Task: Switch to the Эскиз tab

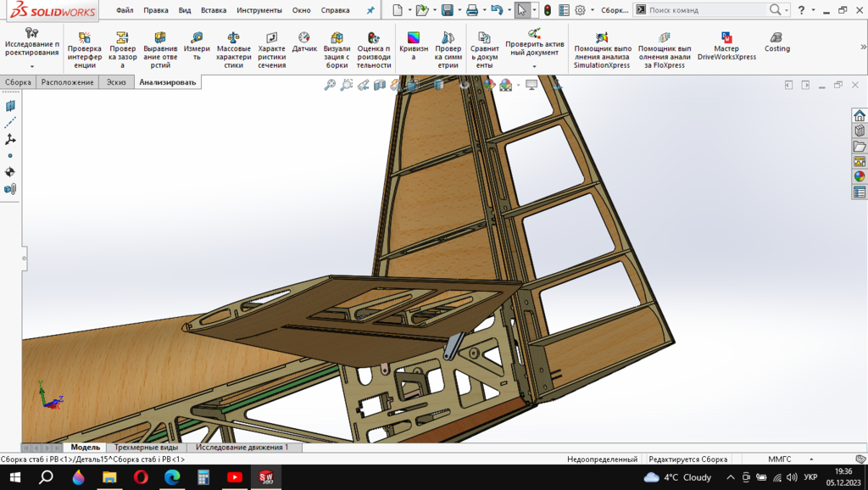Action: click(115, 82)
